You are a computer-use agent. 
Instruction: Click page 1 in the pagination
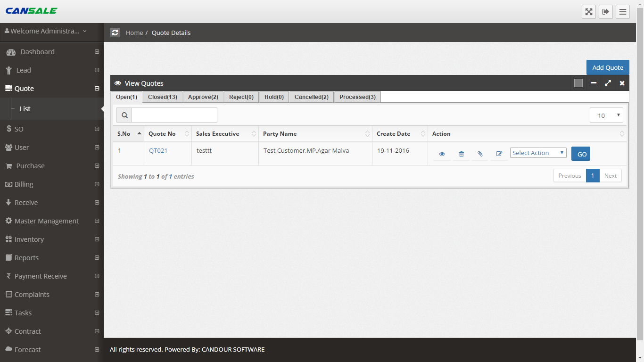pos(593,176)
